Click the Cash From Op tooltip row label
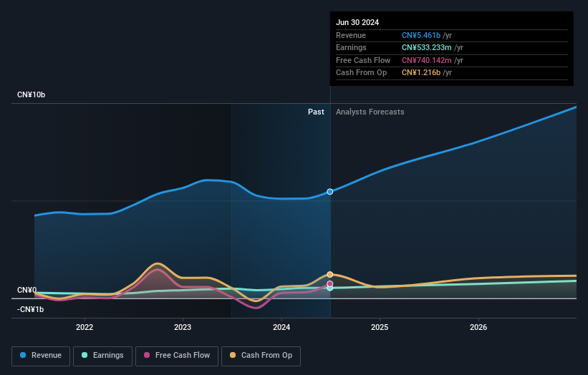The width and height of the screenshot is (588, 375). coord(361,73)
